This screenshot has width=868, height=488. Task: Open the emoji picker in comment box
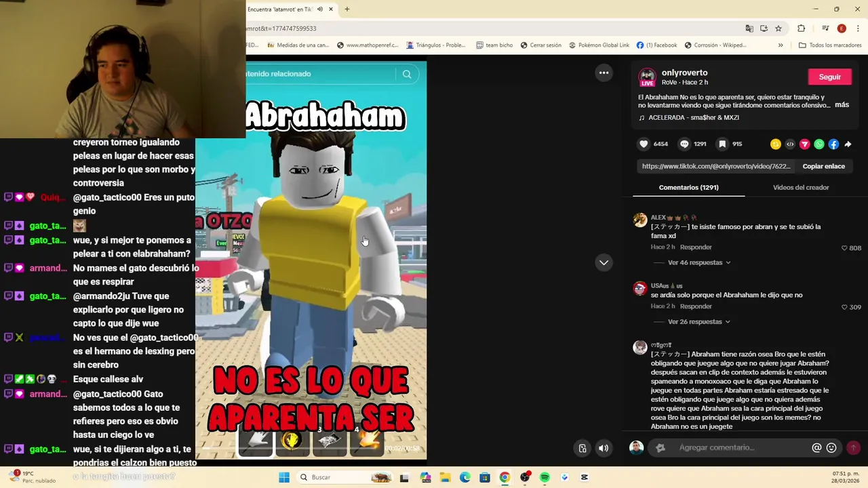click(x=831, y=447)
